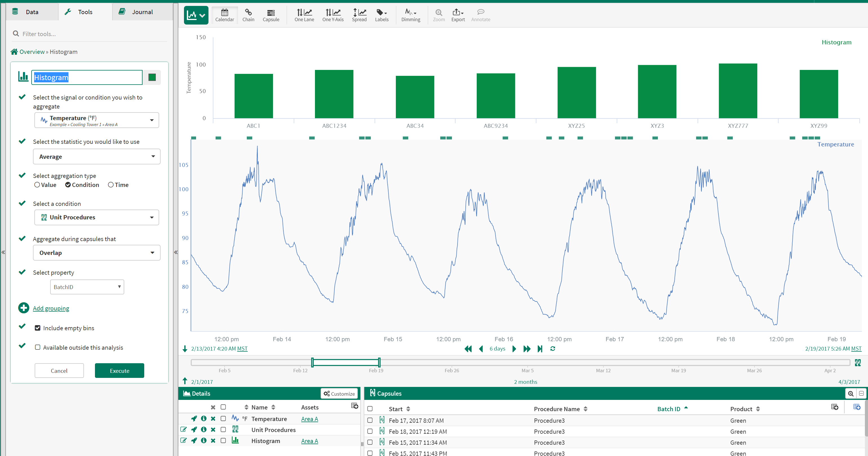Toggle One Lane display mode

tap(304, 15)
